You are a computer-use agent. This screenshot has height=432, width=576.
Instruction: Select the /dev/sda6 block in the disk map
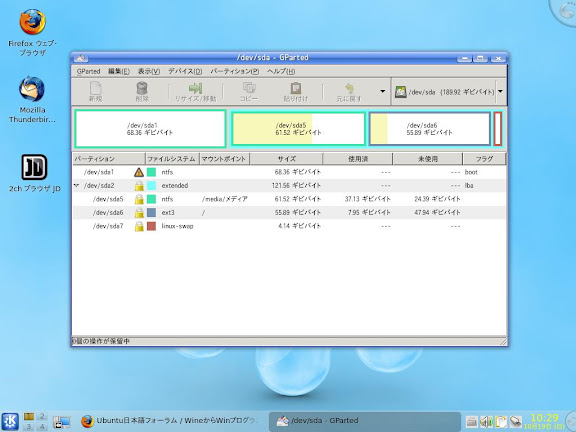[429, 129]
